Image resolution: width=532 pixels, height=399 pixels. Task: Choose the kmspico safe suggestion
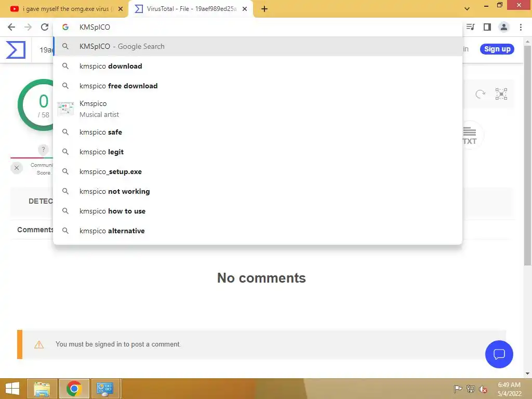[258, 132]
